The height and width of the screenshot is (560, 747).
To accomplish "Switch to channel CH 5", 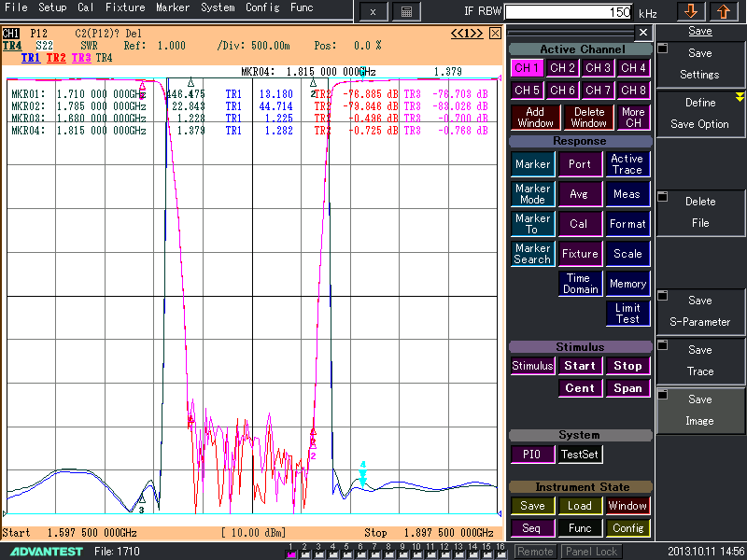I will pyautogui.click(x=527, y=91).
